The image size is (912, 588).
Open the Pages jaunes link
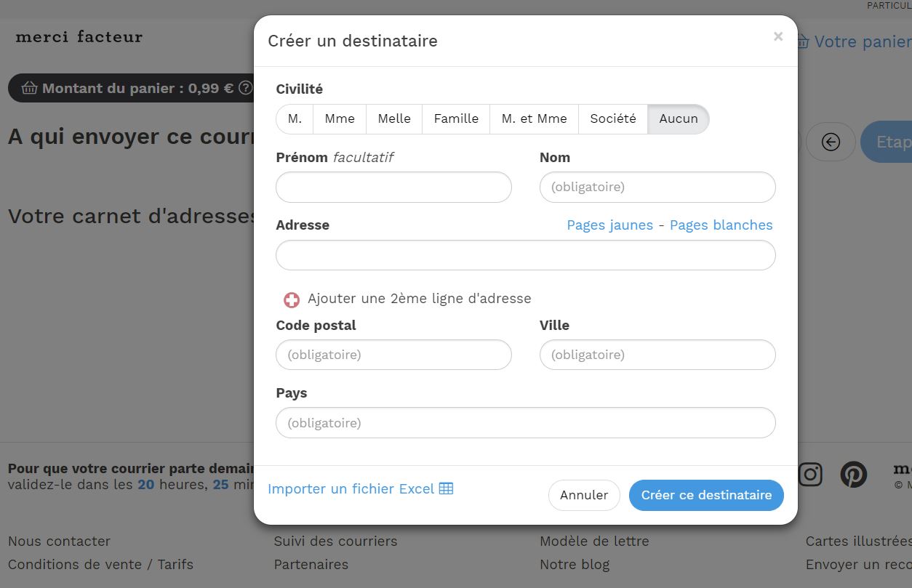(609, 225)
